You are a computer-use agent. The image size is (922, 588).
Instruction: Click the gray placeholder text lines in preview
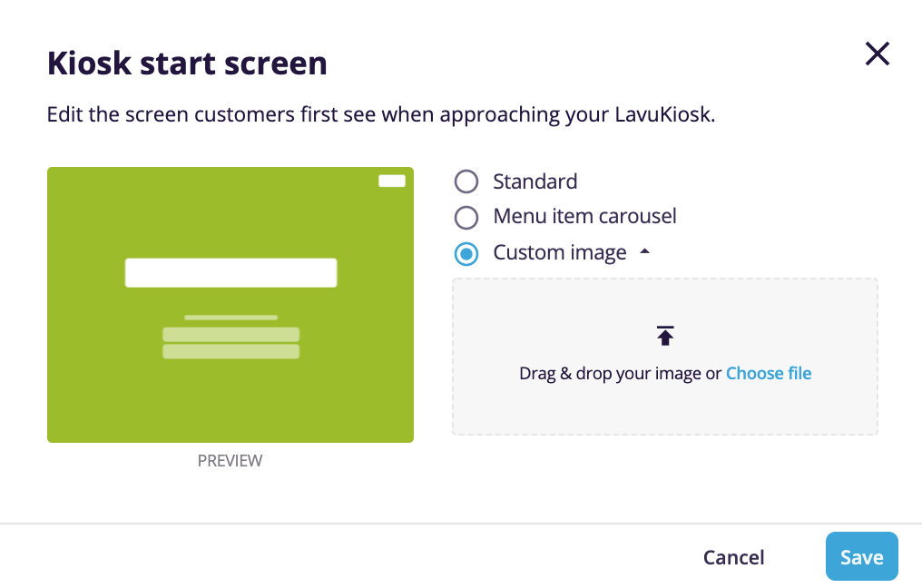pos(230,338)
